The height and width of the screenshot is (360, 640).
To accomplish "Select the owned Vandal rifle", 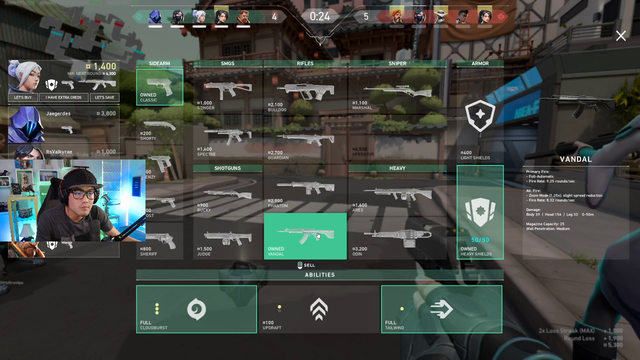I will click(x=305, y=236).
